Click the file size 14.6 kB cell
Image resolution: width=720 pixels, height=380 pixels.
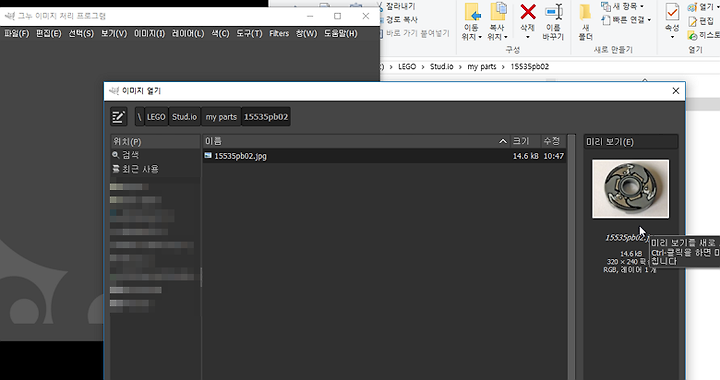coord(525,156)
